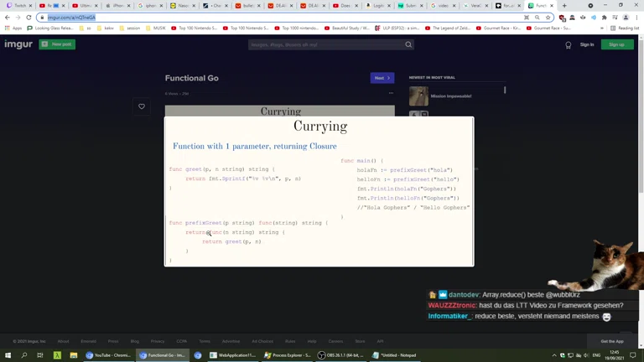Open Chrome's three-dot menu

[x=636, y=18]
